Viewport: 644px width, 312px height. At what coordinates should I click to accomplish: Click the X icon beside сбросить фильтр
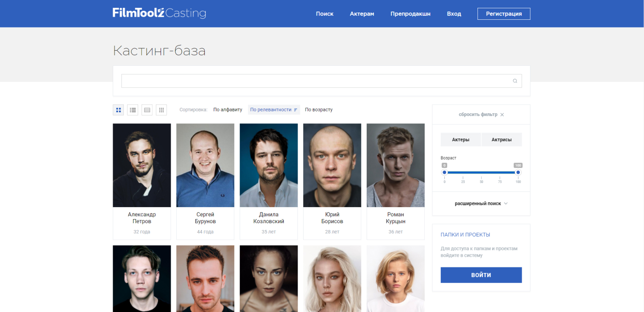[502, 115]
